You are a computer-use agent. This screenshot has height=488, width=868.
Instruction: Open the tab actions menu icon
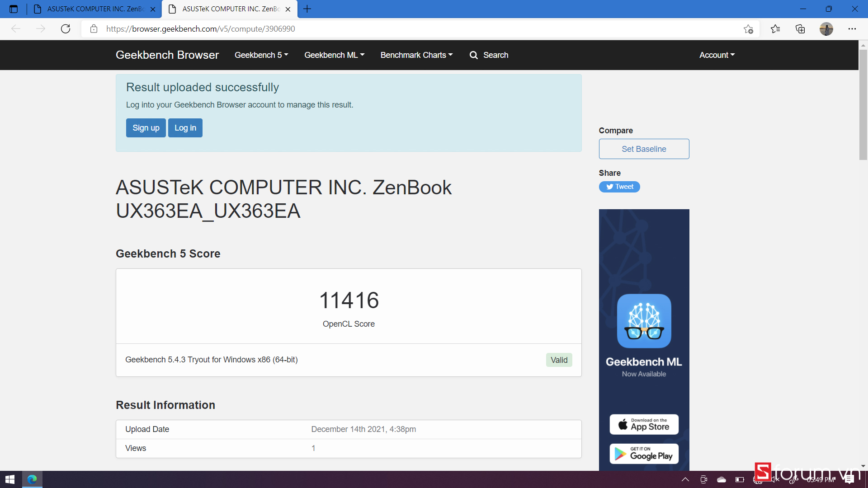click(x=14, y=9)
